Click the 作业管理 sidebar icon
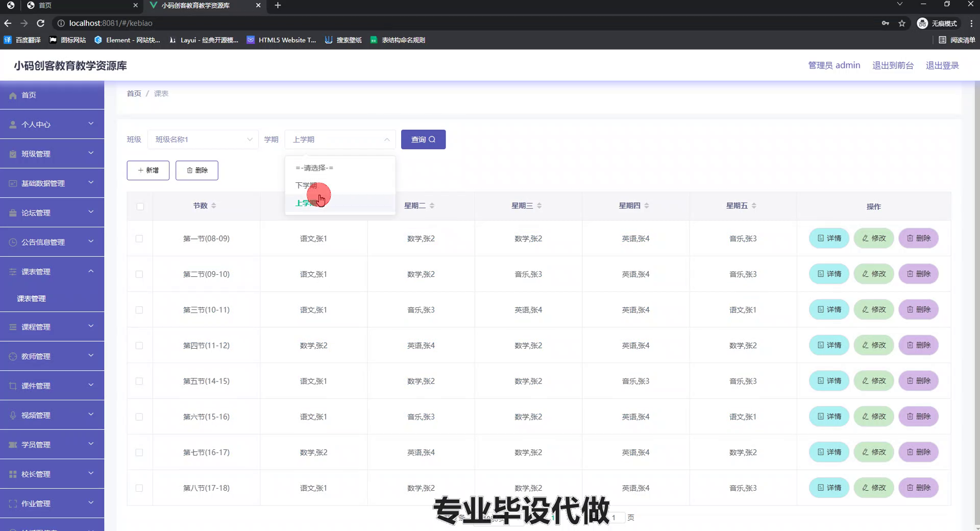The width and height of the screenshot is (980, 531). (13, 504)
